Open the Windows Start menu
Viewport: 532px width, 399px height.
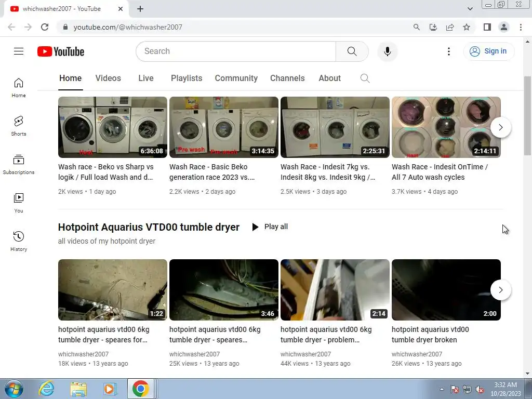tap(14, 389)
